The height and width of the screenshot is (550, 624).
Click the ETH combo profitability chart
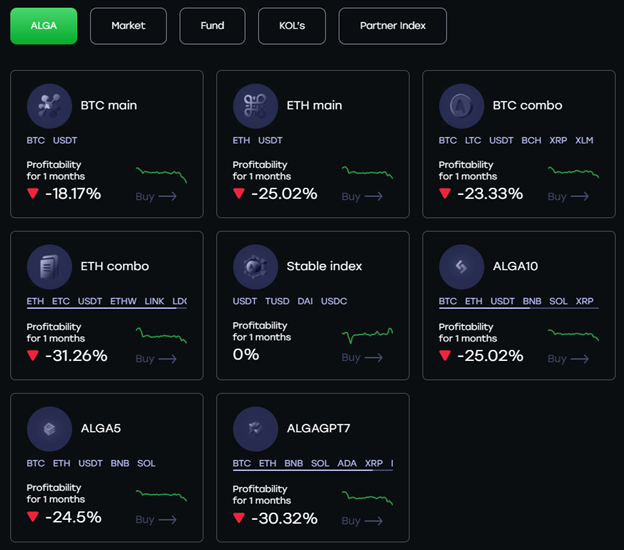[x=160, y=334]
